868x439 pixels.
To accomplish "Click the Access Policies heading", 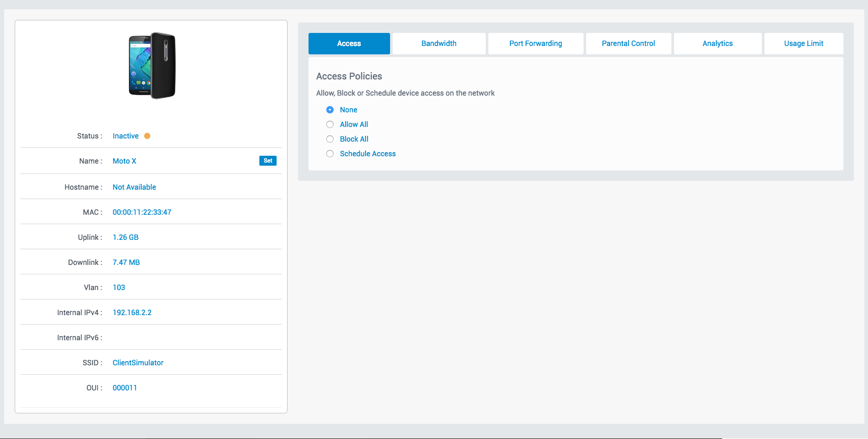I will click(349, 76).
